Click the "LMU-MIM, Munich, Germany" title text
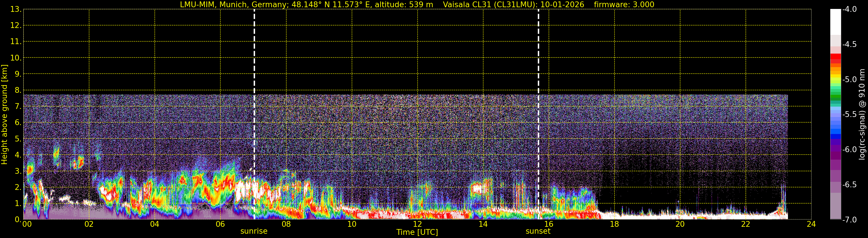This screenshot has height=238, width=868. click(224, 5)
